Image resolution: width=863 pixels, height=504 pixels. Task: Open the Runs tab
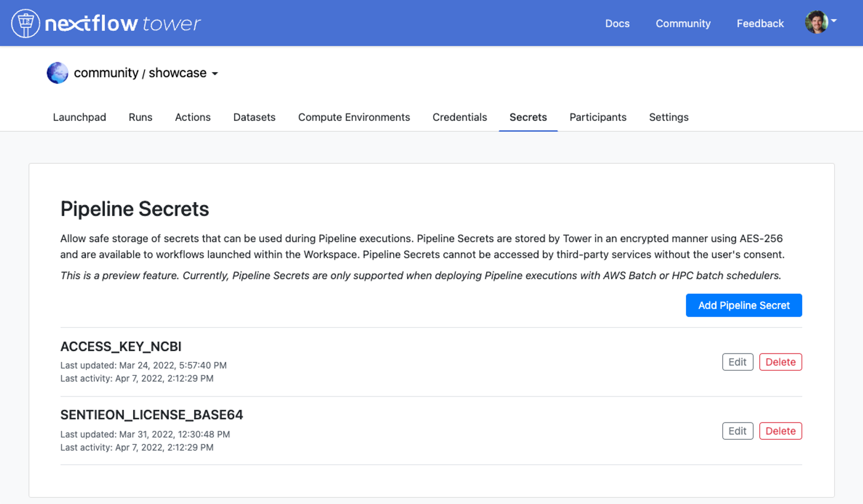pyautogui.click(x=140, y=117)
